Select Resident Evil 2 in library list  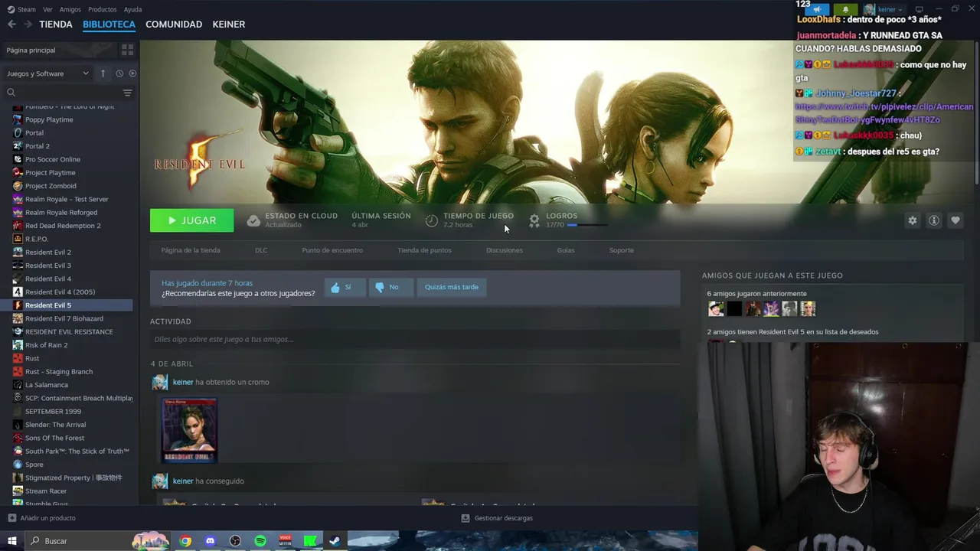coord(48,252)
